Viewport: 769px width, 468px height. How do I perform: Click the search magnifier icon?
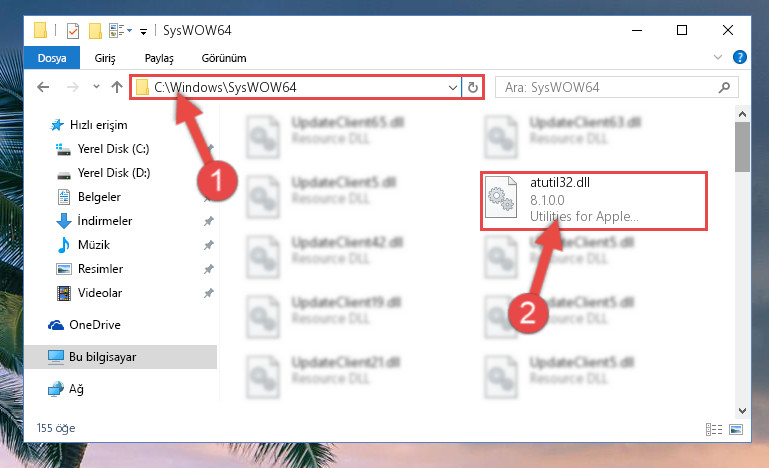tap(724, 87)
